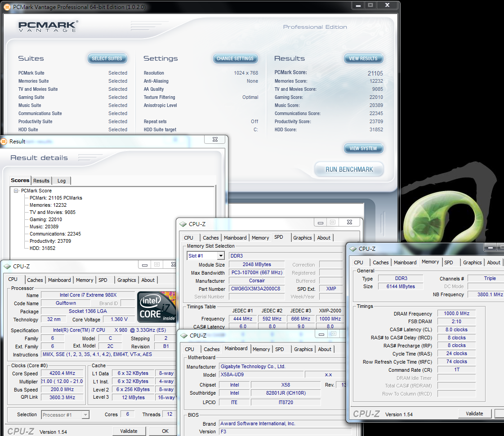
Task: Click the Intel Core i7 logo
Action: 156,307
